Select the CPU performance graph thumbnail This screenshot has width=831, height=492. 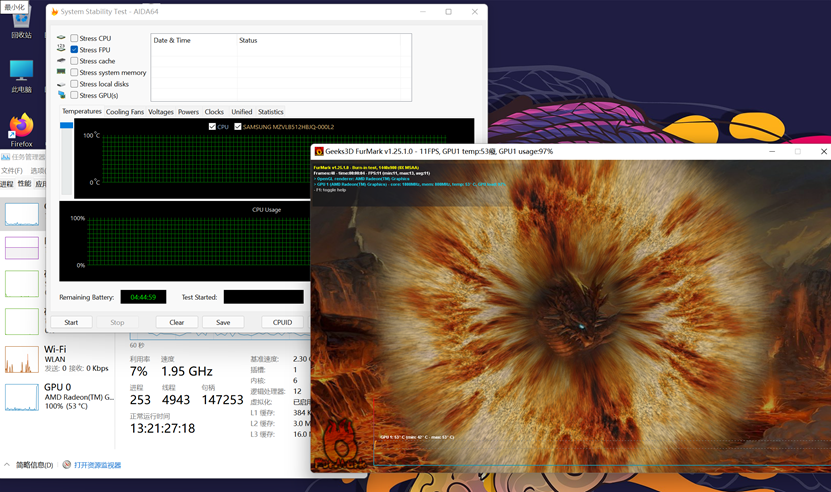coord(22,215)
